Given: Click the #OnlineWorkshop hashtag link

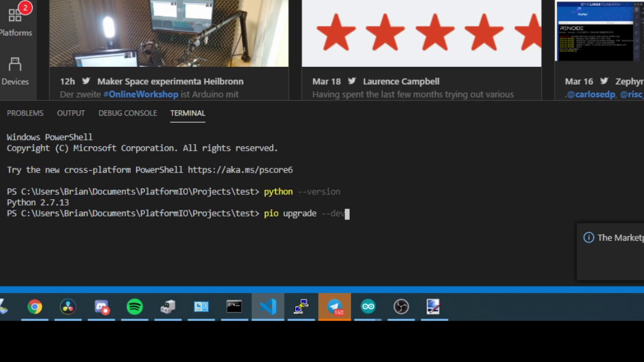Looking at the screenshot, I should point(141,95).
